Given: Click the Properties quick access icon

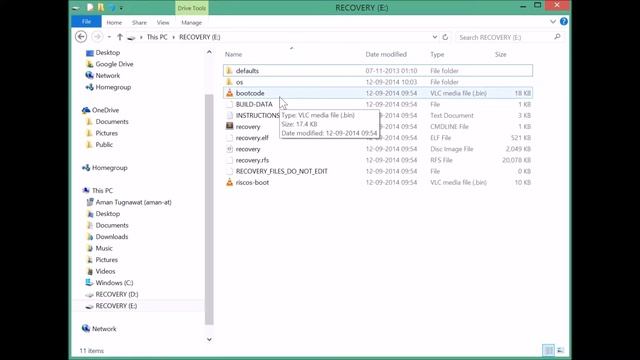Looking at the screenshot, I should [90, 7].
